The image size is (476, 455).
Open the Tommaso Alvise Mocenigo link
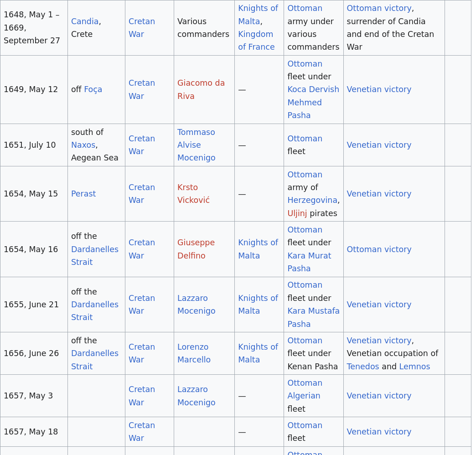[197, 145]
